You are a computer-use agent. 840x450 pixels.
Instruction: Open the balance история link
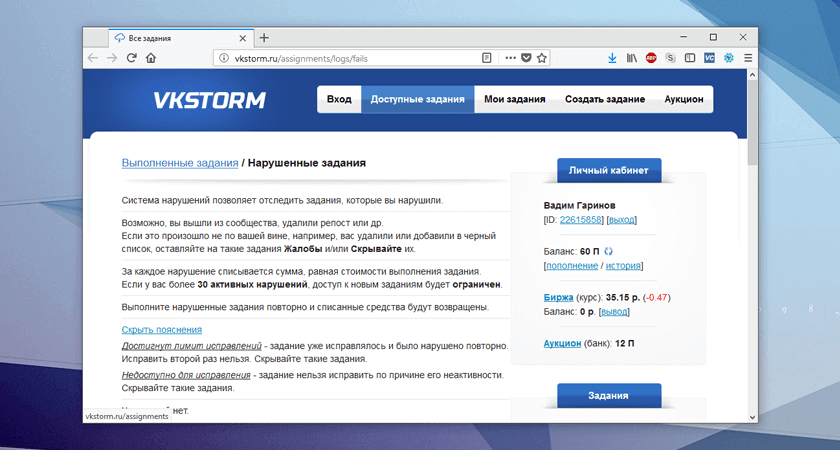[623, 266]
